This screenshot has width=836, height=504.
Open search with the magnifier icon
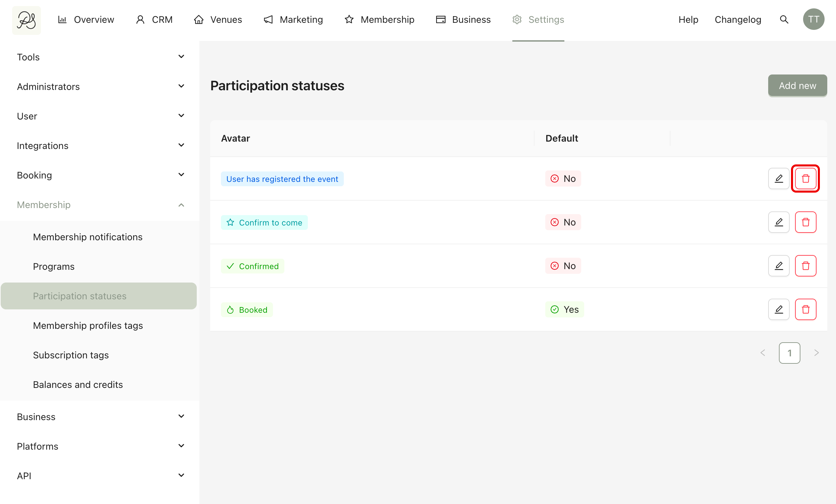(784, 20)
